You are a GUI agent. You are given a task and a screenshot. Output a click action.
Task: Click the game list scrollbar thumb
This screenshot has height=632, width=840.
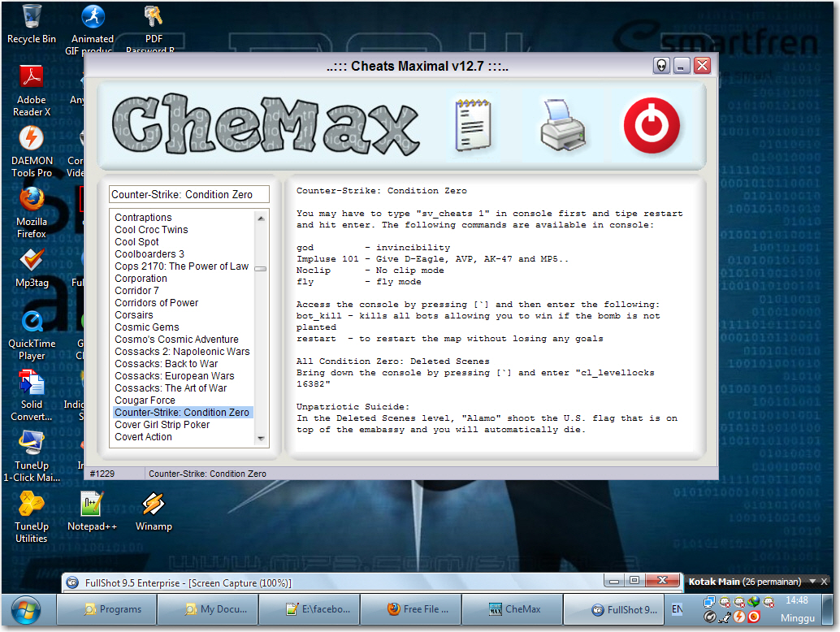261,269
